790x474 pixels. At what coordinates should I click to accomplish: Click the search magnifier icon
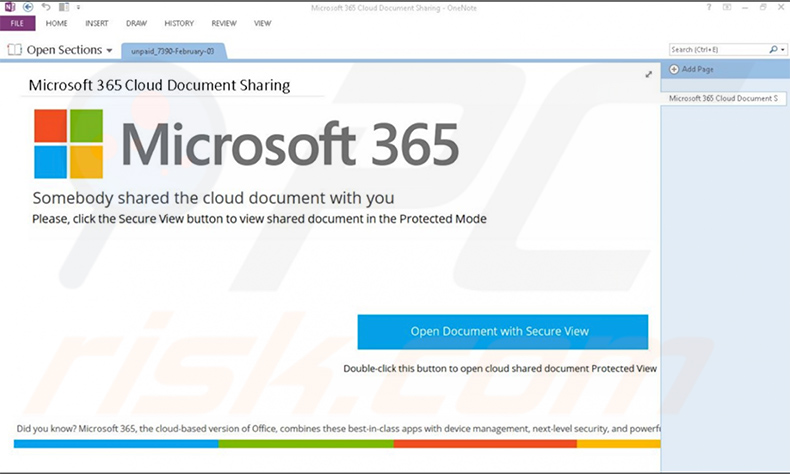(773, 49)
